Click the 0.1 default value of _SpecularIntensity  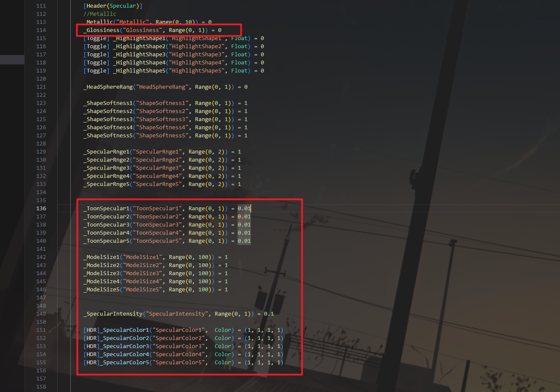click(x=269, y=314)
